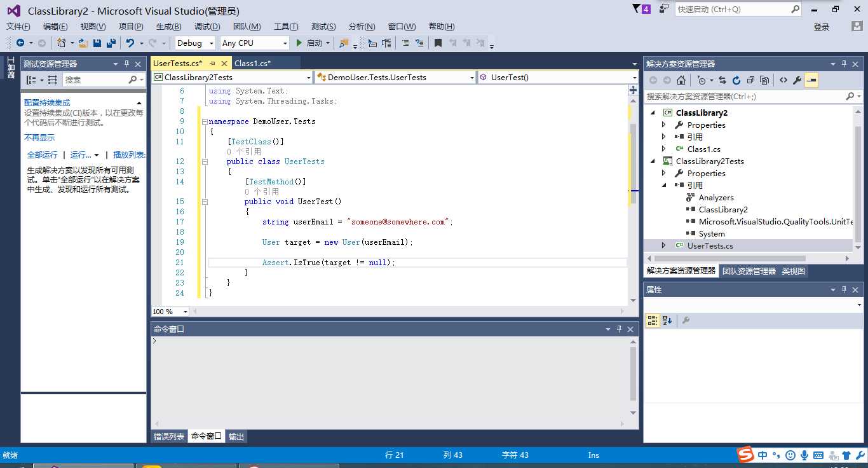Toggle auto-hide pin on Solution Explorer panel
The width and height of the screenshot is (868, 468).
(844, 64)
